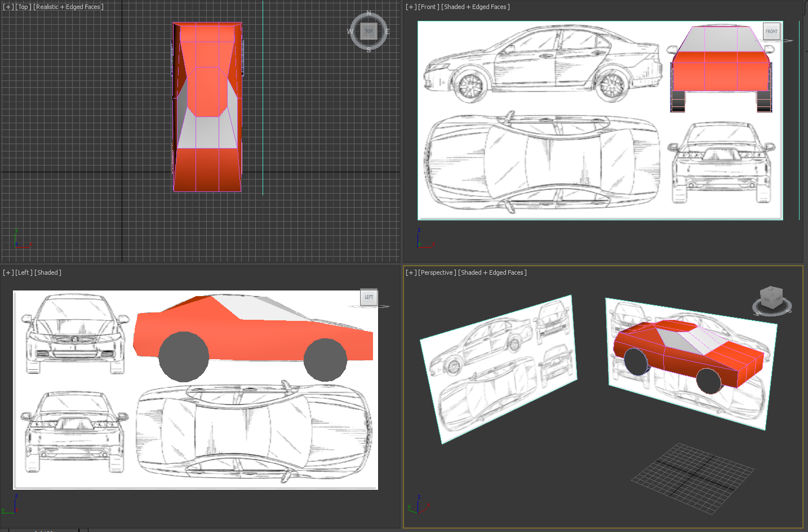Viewport: 808px width, 532px height.
Task: Click the N compass point on ViewCube ring
Action: point(369,13)
